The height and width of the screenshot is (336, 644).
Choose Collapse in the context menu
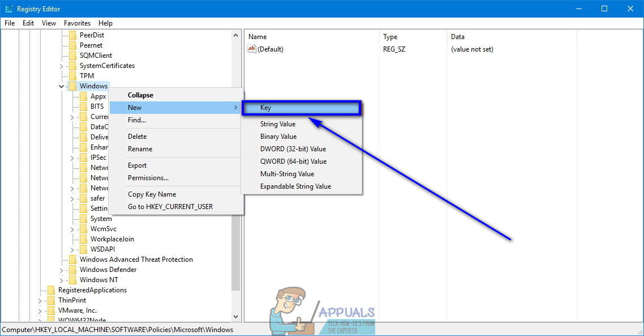click(176, 95)
